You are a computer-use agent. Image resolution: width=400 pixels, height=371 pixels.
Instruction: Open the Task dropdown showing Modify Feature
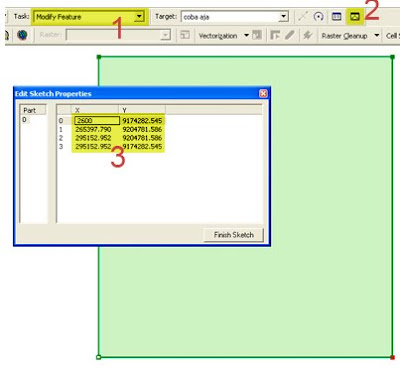89,16
